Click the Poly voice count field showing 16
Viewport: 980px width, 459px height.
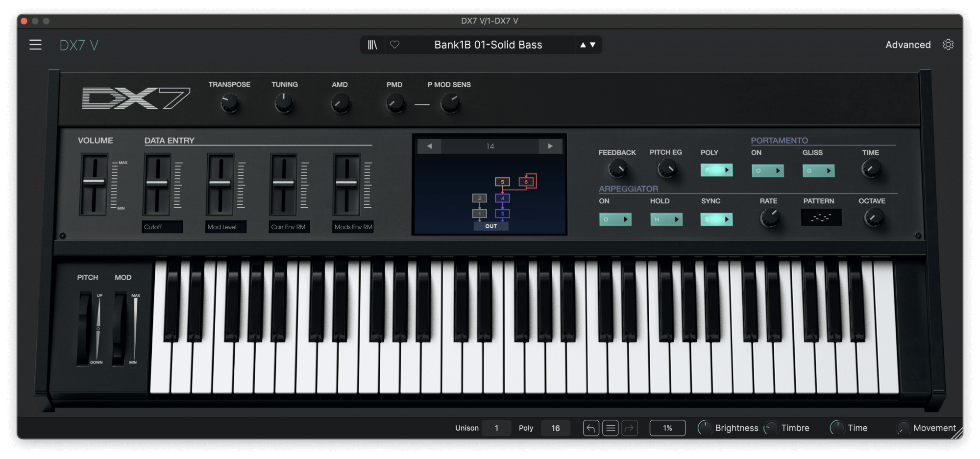pos(555,428)
